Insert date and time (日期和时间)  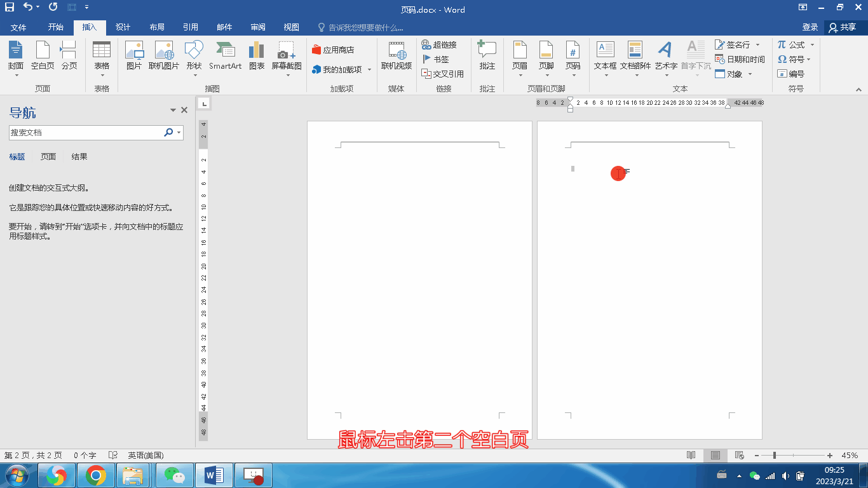click(x=740, y=59)
